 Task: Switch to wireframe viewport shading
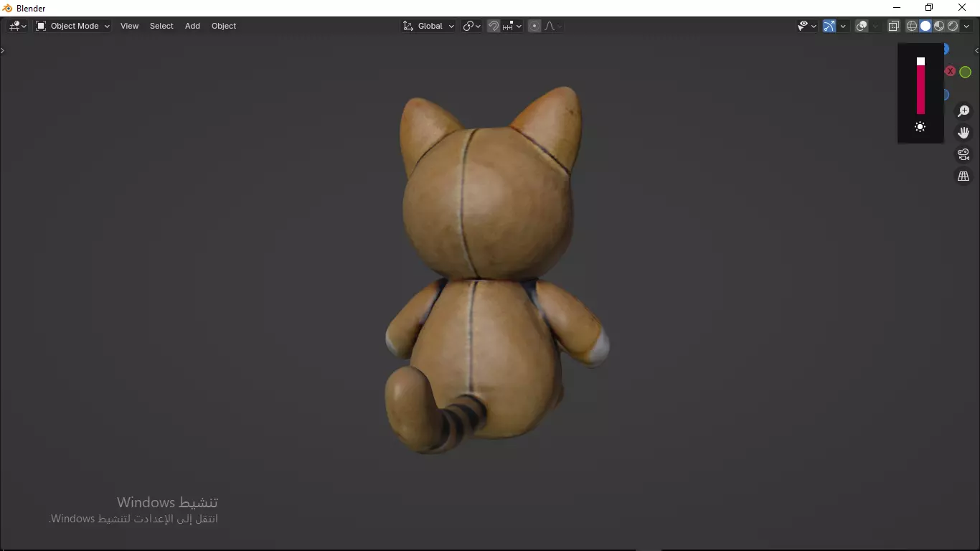[912, 26]
